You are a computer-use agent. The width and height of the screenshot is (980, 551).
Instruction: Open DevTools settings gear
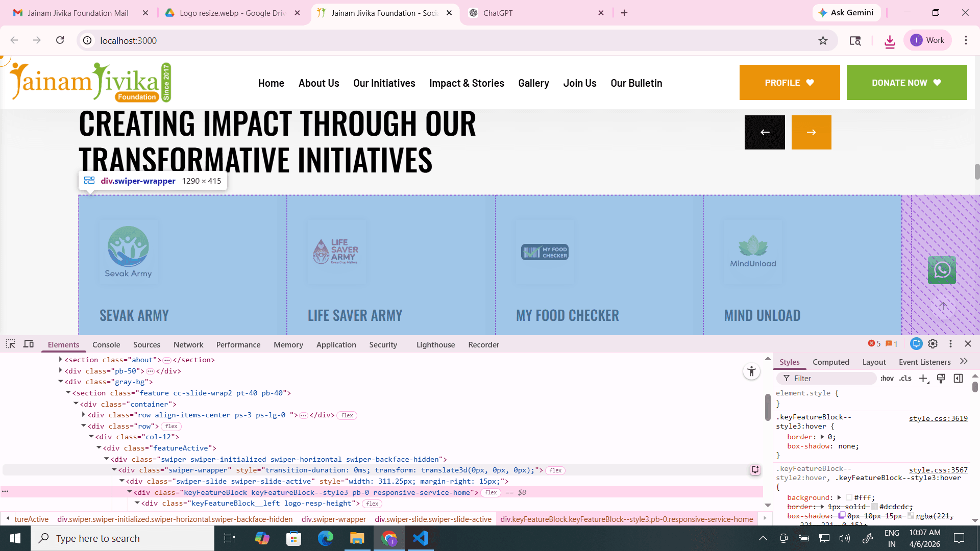[933, 344]
